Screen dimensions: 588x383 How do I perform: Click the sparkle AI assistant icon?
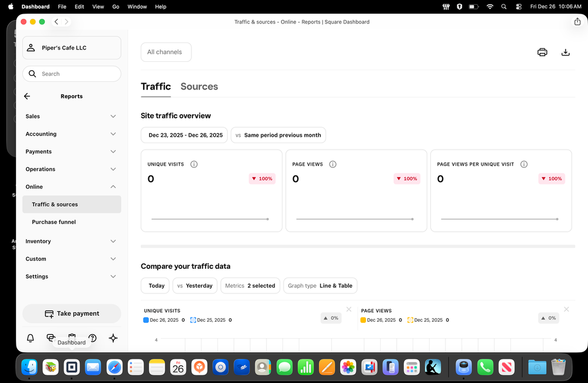(114, 338)
